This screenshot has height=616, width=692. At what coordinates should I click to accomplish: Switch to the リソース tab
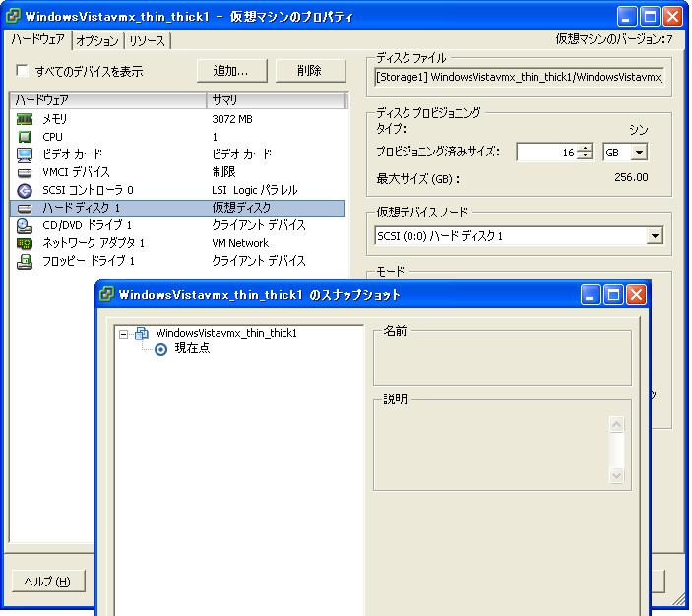147,41
